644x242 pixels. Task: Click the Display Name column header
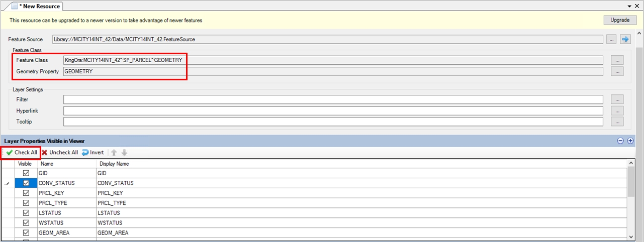114,164
